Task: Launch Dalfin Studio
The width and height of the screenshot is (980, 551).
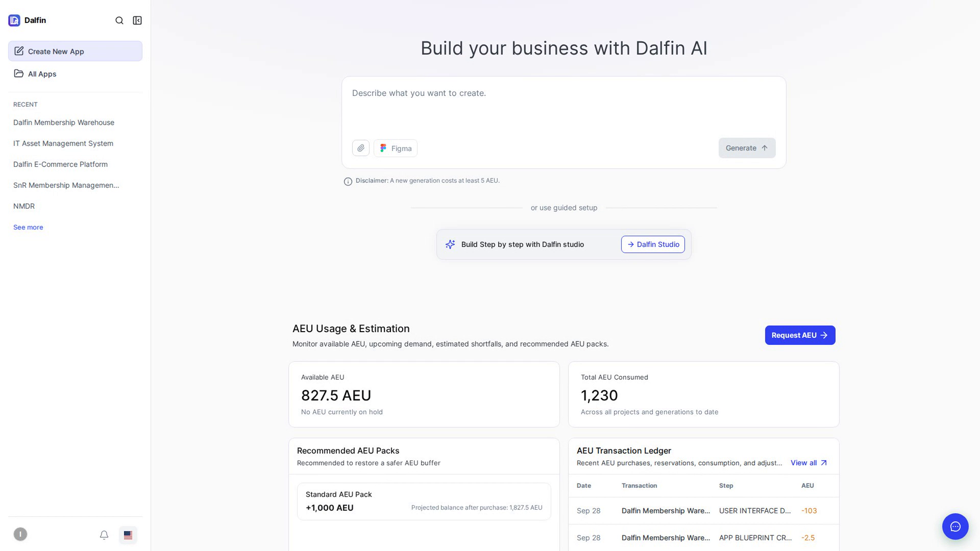Action: [x=653, y=244]
